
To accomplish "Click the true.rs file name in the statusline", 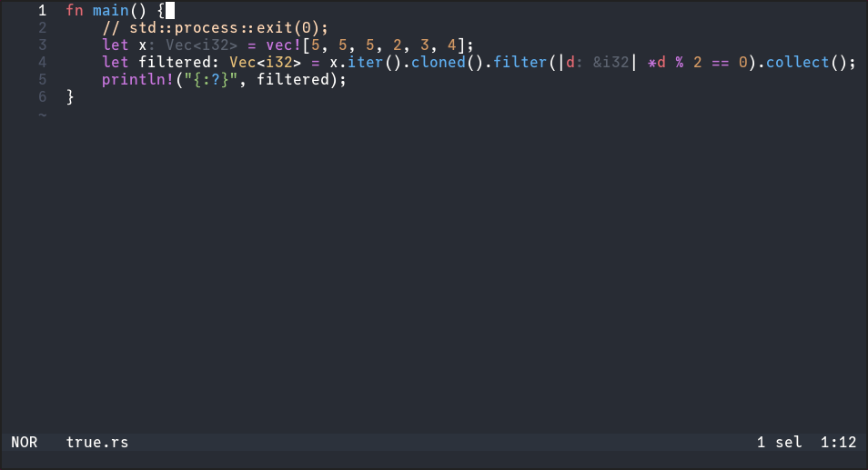I will [x=97, y=443].
